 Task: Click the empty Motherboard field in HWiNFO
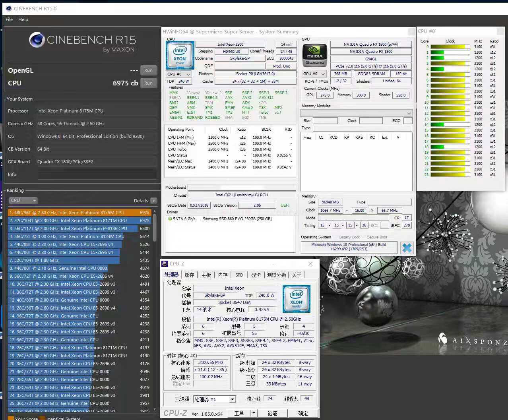(242, 188)
